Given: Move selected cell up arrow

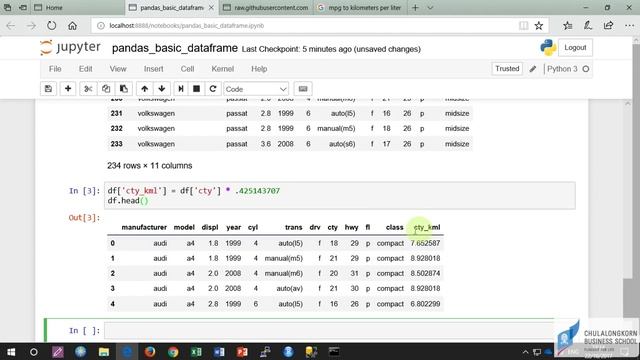Looking at the screenshot, I should click(x=144, y=89).
